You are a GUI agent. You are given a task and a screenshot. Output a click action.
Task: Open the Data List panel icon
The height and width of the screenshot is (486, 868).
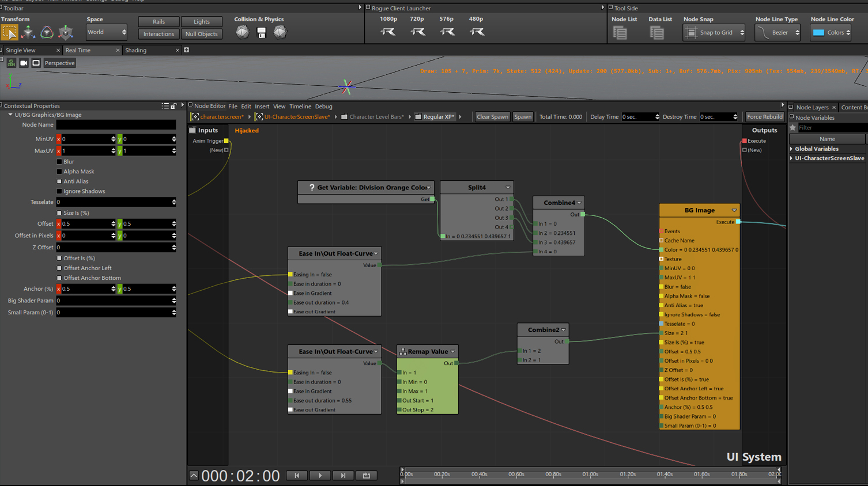656,33
